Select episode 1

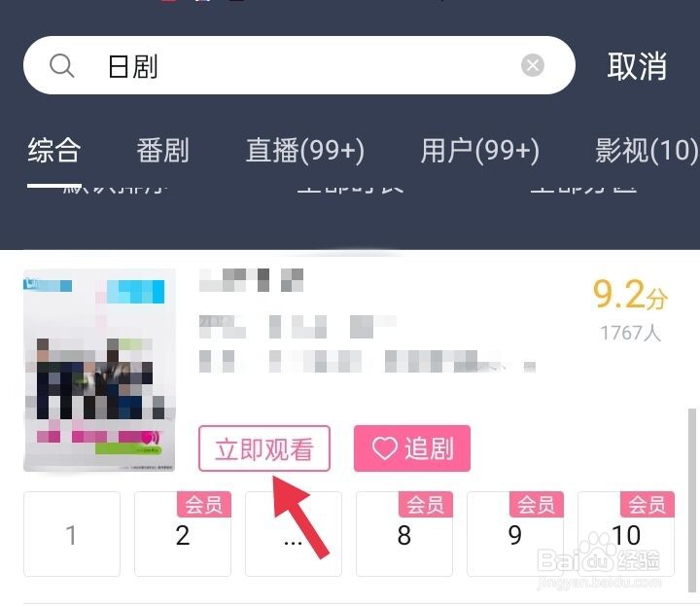tap(72, 534)
